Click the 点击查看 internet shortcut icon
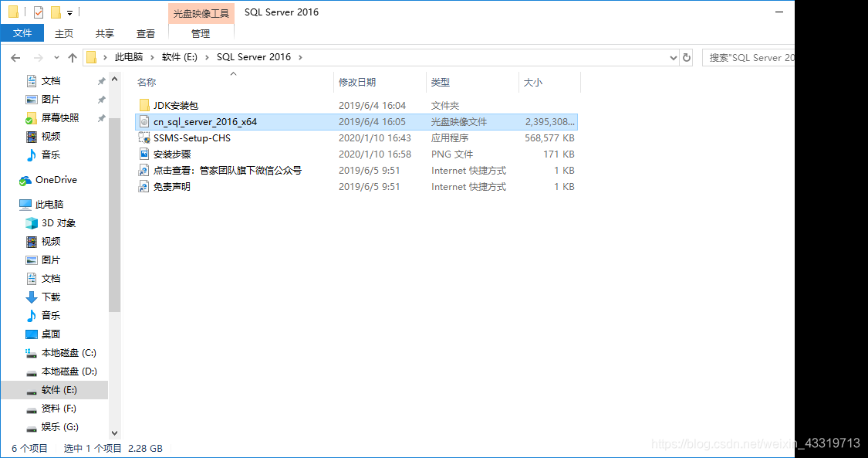The image size is (868, 458). click(144, 171)
